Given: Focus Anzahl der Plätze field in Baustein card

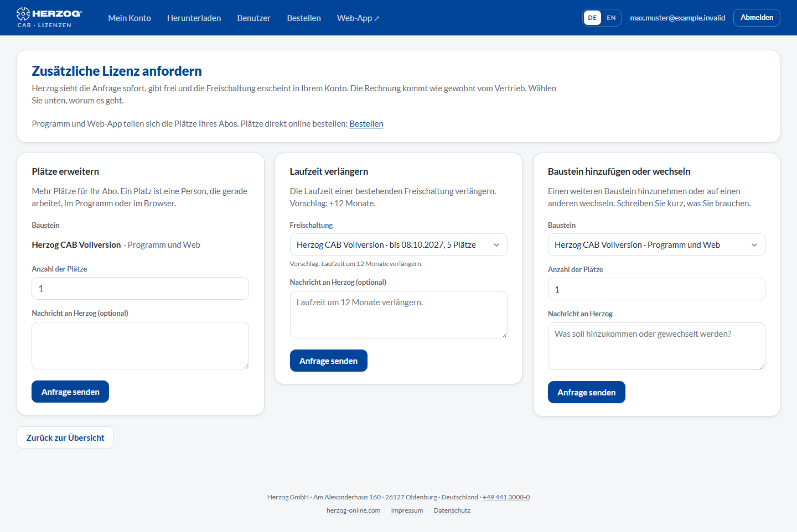Looking at the screenshot, I should pyautogui.click(x=656, y=289).
